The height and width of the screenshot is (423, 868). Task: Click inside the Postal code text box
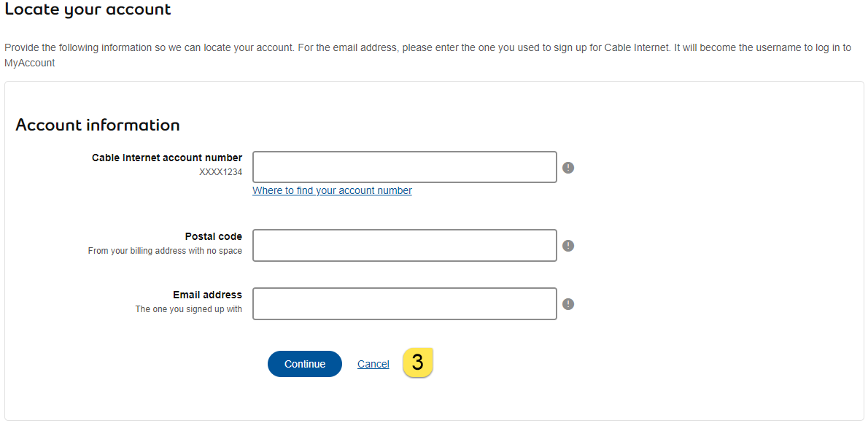click(404, 245)
